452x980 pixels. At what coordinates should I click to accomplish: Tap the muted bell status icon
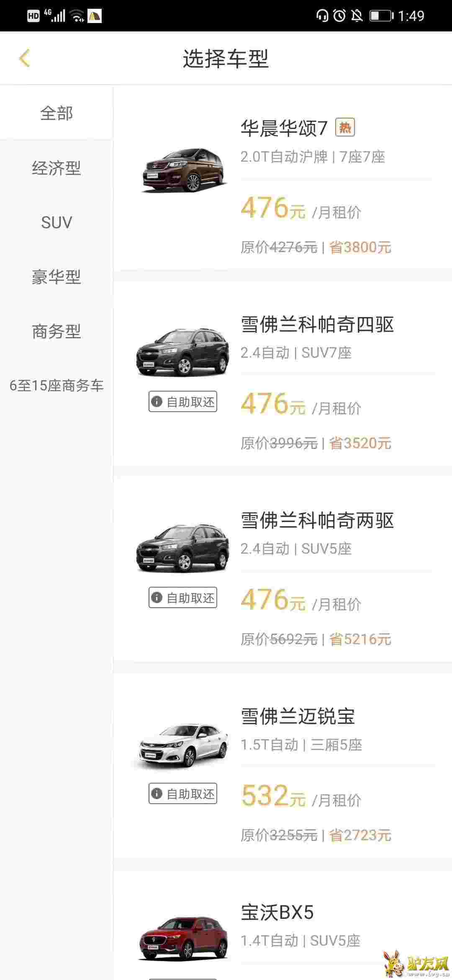click(357, 16)
